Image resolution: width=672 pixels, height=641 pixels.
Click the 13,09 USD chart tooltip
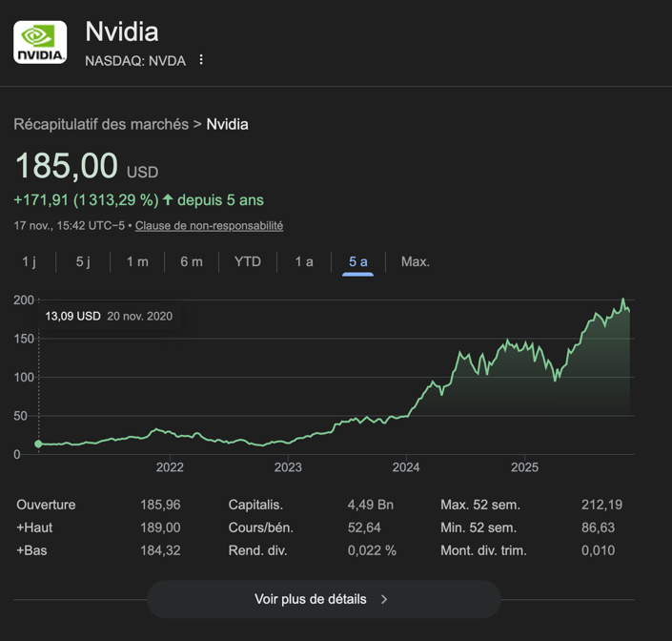coord(109,317)
